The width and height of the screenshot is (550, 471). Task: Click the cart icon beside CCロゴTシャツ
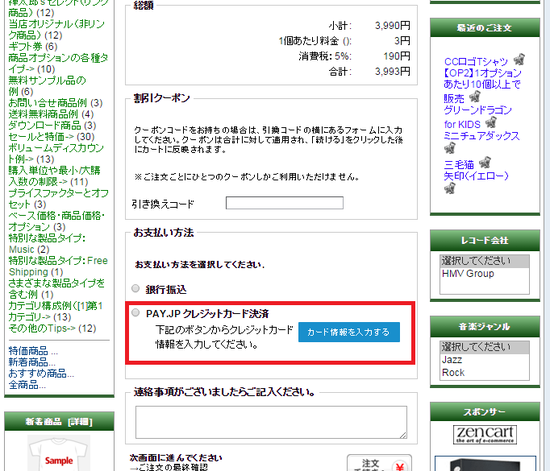pos(519,59)
